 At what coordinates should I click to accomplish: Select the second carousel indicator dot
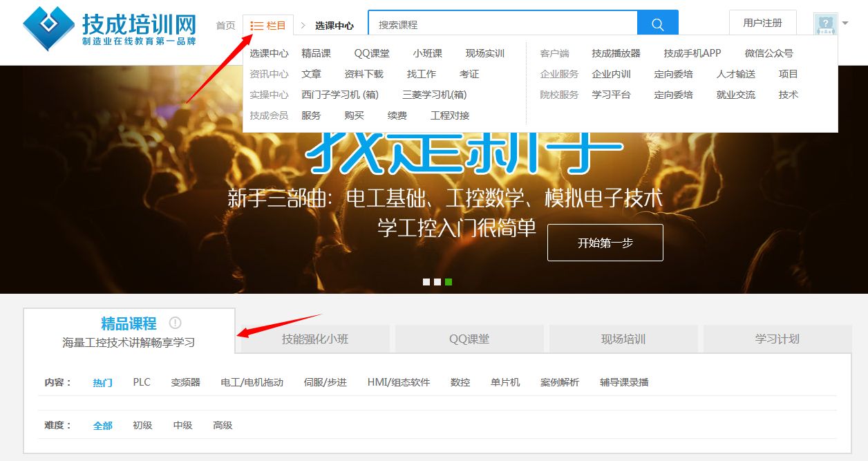[437, 282]
